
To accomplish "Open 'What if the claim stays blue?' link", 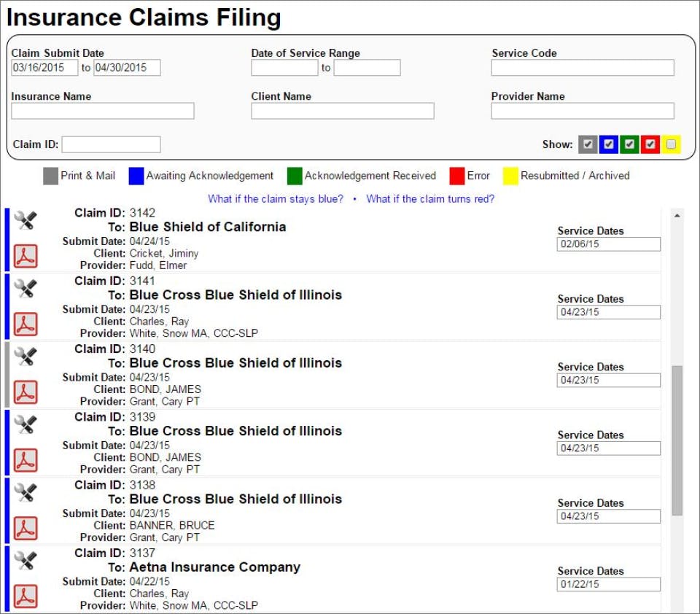I will [x=276, y=198].
